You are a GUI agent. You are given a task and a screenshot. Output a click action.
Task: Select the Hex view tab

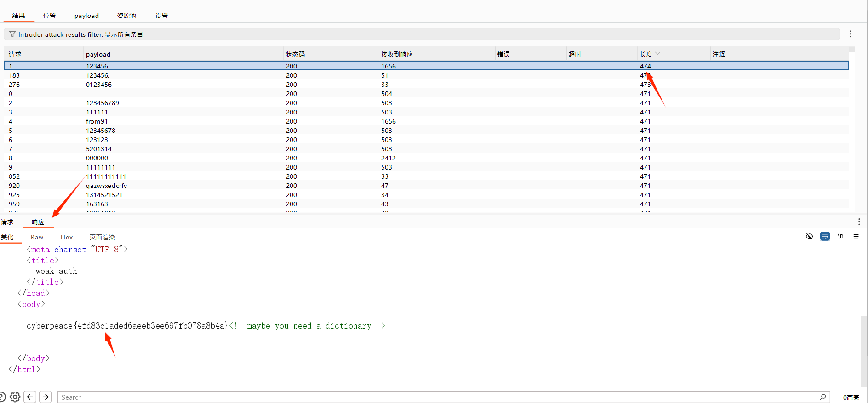[67, 237]
